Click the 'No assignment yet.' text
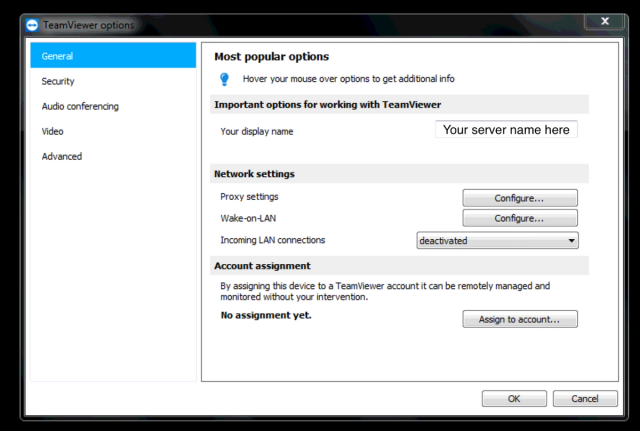 point(266,315)
